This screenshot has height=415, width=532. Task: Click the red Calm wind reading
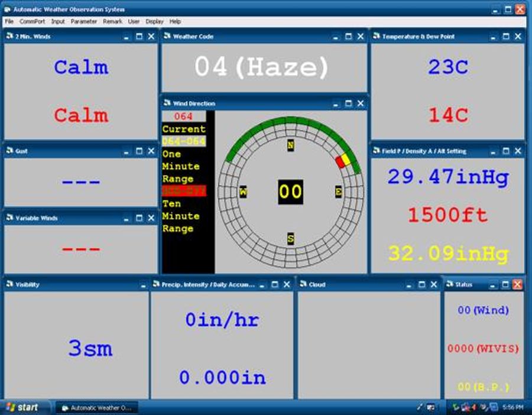[x=81, y=115]
